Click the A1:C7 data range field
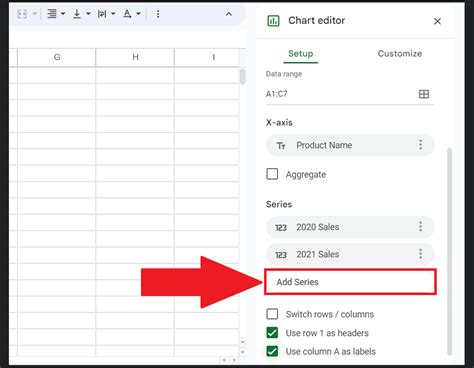This screenshot has height=368, width=474. pyautogui.click(x=340, y=94)
